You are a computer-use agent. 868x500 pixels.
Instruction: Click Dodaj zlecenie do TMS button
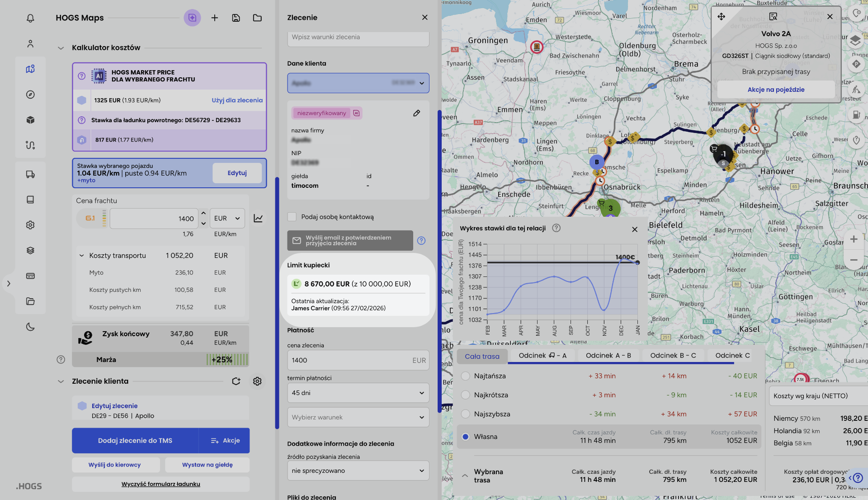pyautogui.click(x=135, y=441)
